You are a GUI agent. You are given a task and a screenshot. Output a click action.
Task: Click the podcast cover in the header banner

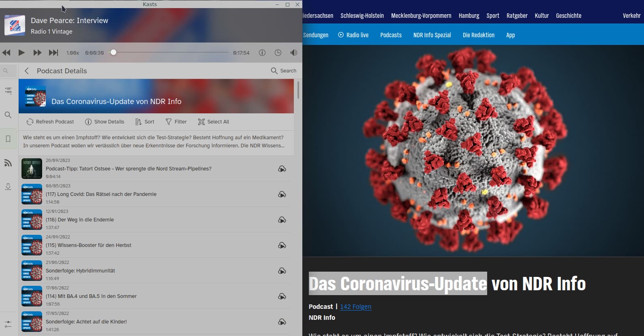click(35, 96)
